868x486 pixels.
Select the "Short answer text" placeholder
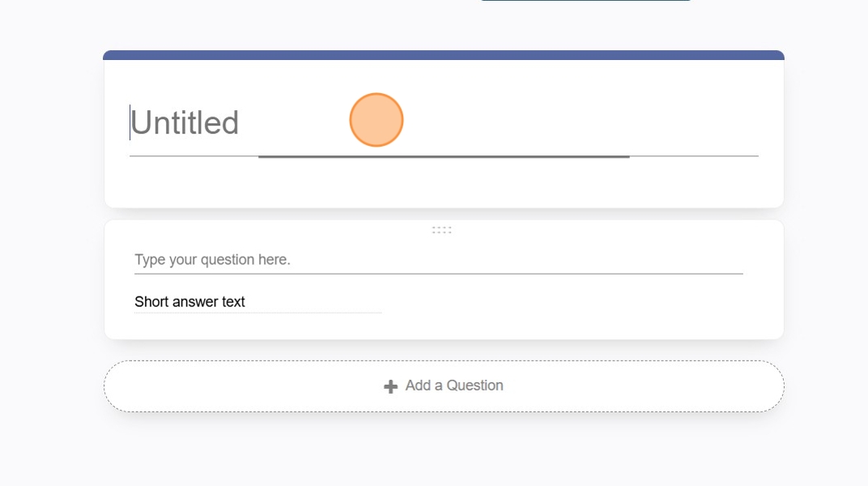tap(190, 302)
